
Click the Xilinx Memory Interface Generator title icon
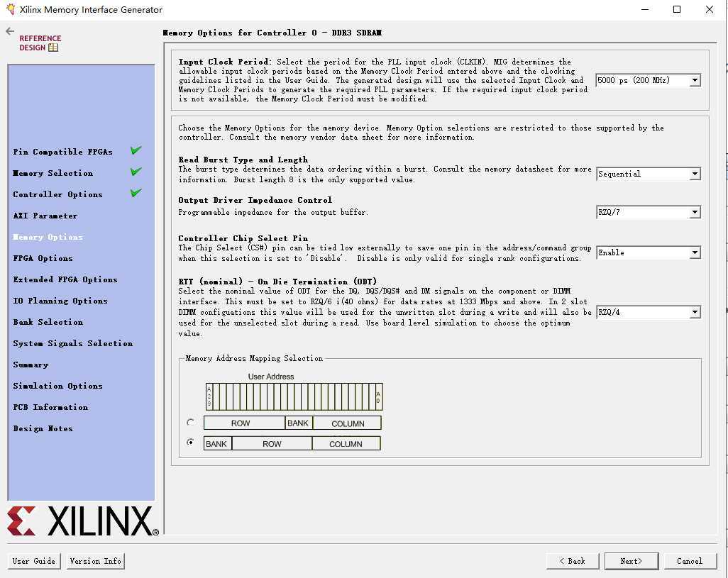click(11, 9)
